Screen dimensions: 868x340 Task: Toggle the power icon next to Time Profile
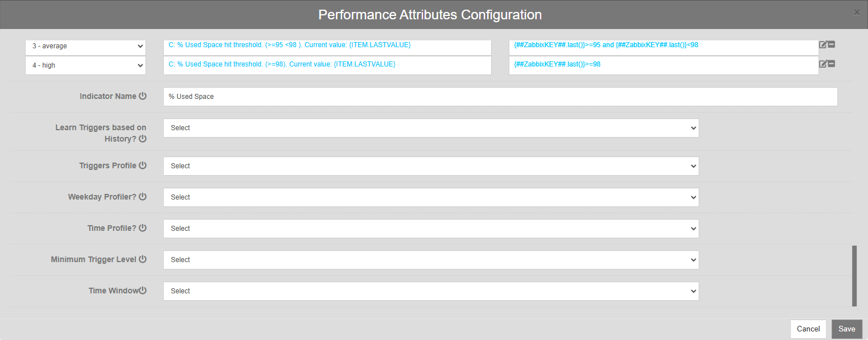pos(143,228)
